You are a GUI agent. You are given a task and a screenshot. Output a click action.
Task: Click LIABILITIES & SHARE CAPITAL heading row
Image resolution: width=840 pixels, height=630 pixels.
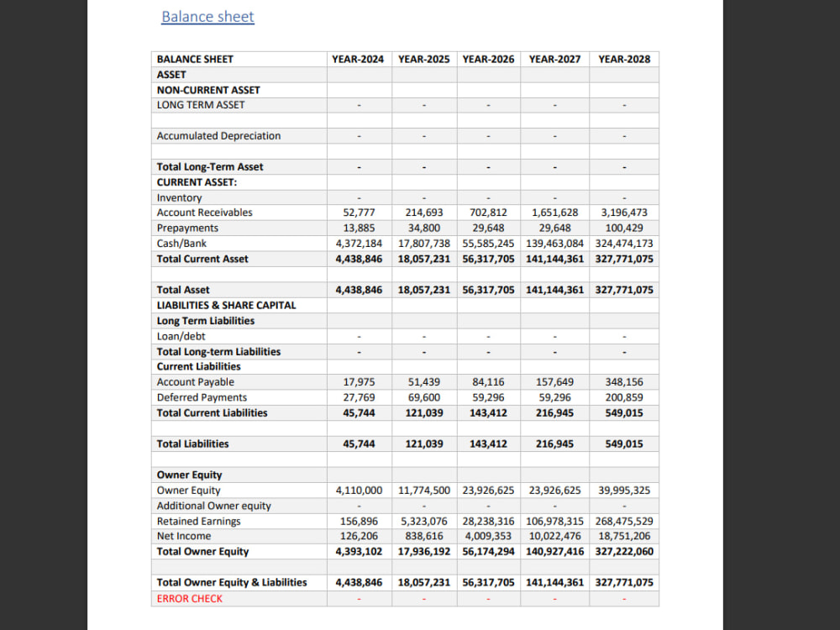coord(226,306)
